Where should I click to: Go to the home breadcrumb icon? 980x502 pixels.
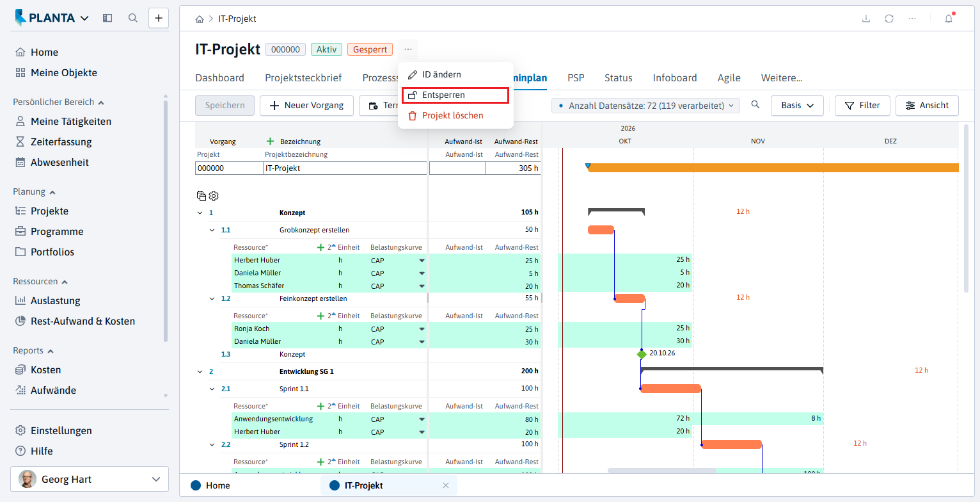pyautogui.click(x=200, y=19)
